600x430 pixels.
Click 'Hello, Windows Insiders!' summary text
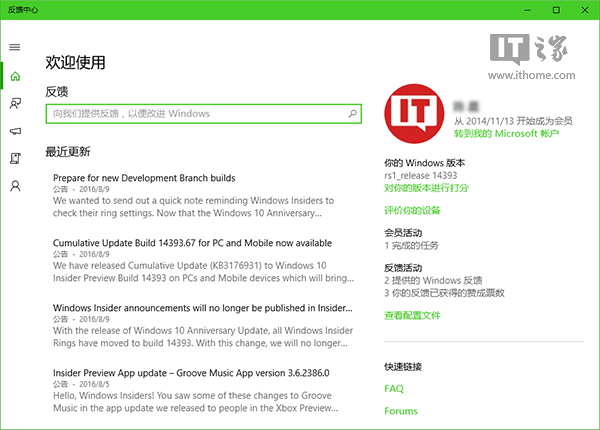tap(196, 402)
